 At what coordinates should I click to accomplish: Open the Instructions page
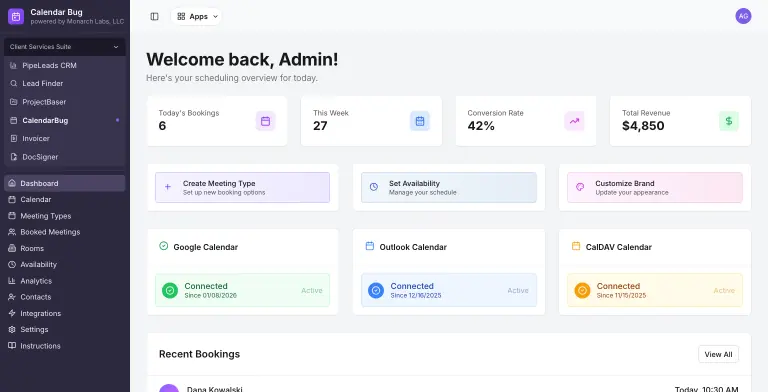[65, 346]
